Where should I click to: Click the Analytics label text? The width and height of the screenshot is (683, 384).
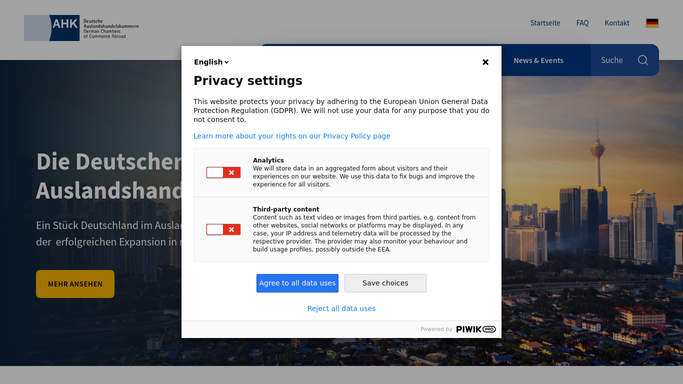(x=268, y=160)
